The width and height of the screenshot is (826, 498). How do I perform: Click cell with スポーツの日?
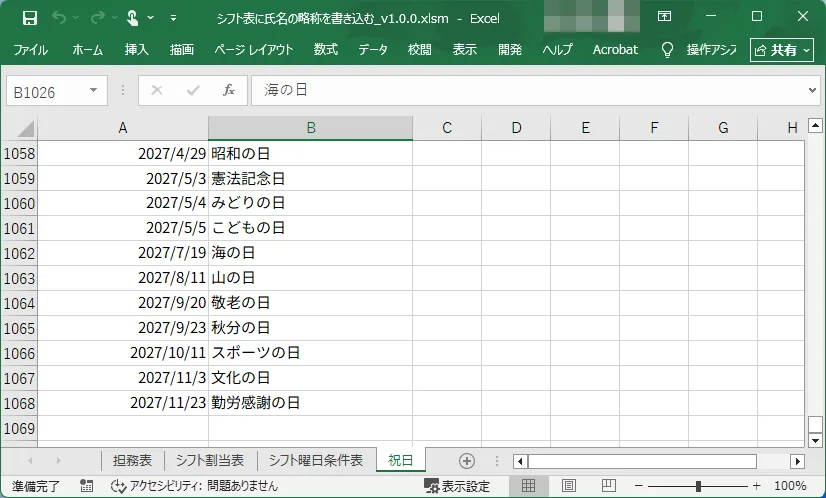[310, 353]
